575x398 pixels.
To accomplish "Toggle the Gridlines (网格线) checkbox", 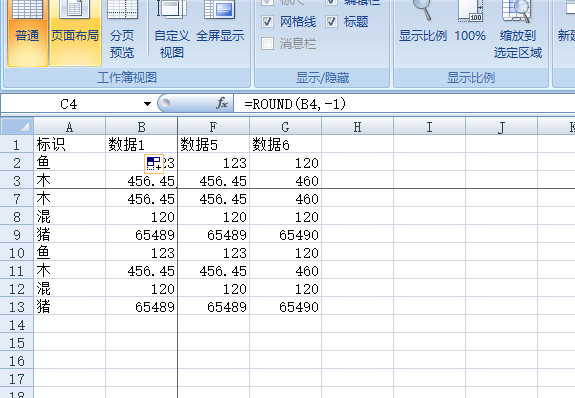I will coord(267,22).
